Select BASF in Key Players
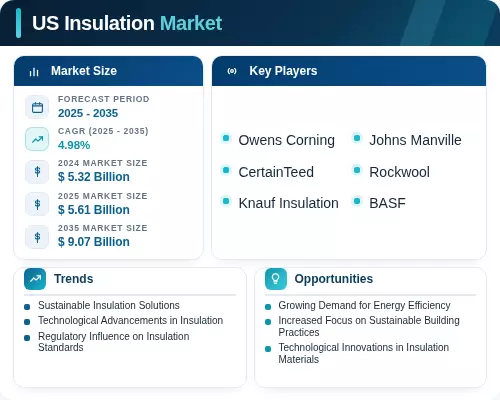This screenshot has width=500, height=400. 387,203
